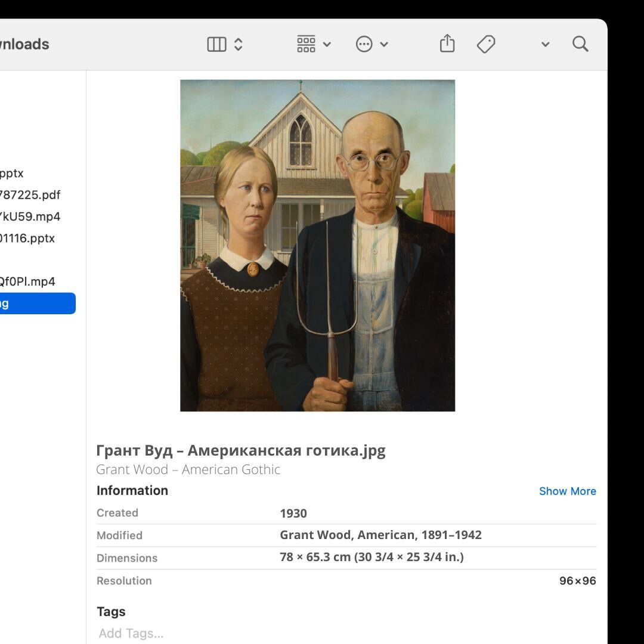
Task: Click the American Gothic painting preview
Action: [x=317, y=245]
